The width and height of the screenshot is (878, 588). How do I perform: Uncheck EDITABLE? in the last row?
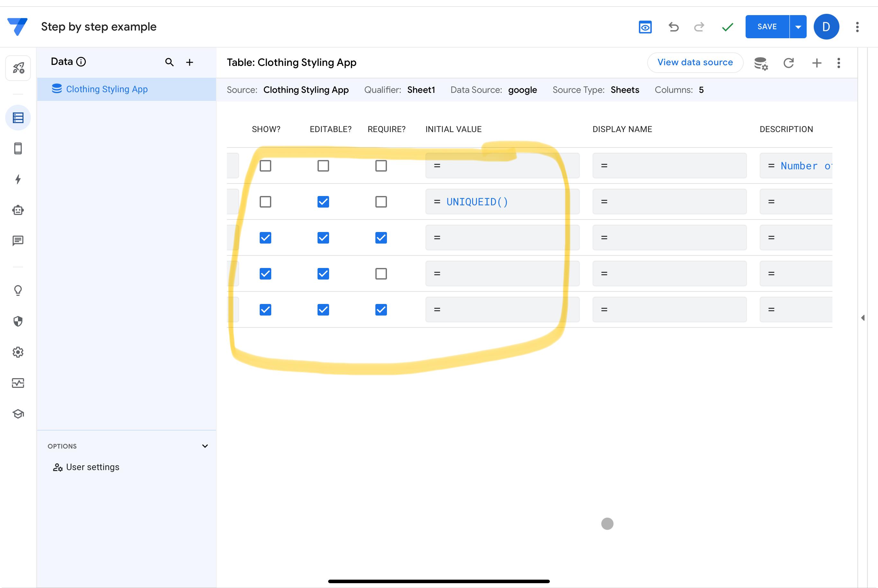(x=323, y=310)
